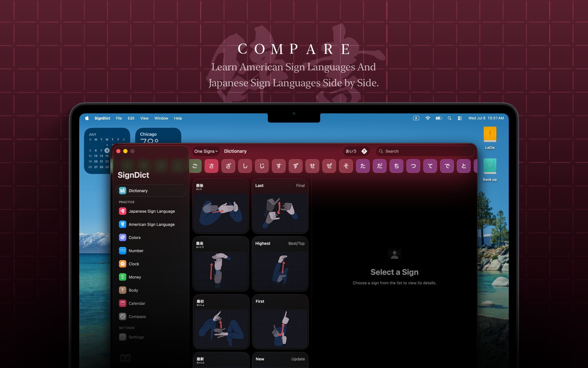Select the Clock practice category
This screenshot has height=368, width=588.
point(151,264)
